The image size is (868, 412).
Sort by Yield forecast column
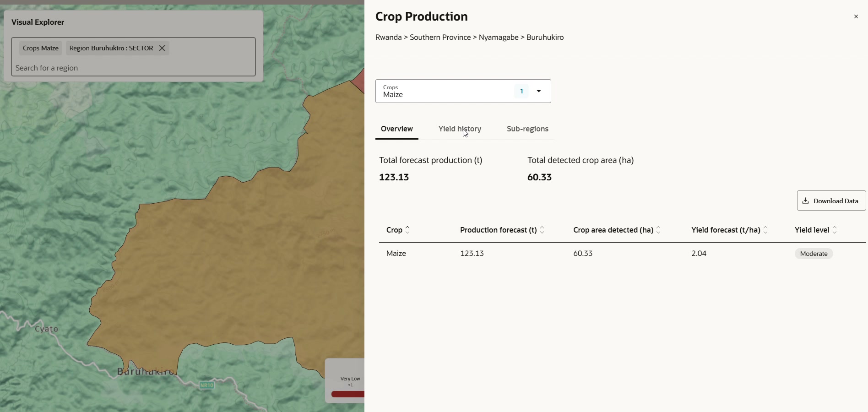[766, 230]
